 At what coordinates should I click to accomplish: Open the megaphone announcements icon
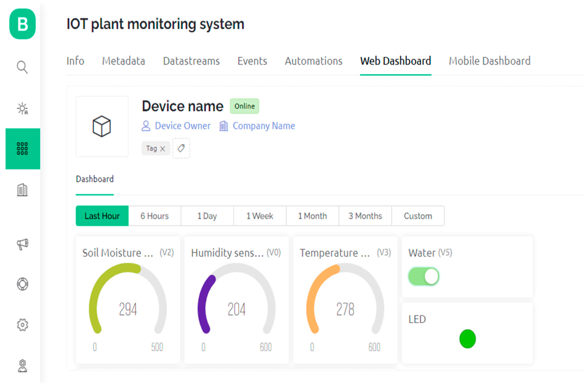pyautogui.click(x=22, y=244)
